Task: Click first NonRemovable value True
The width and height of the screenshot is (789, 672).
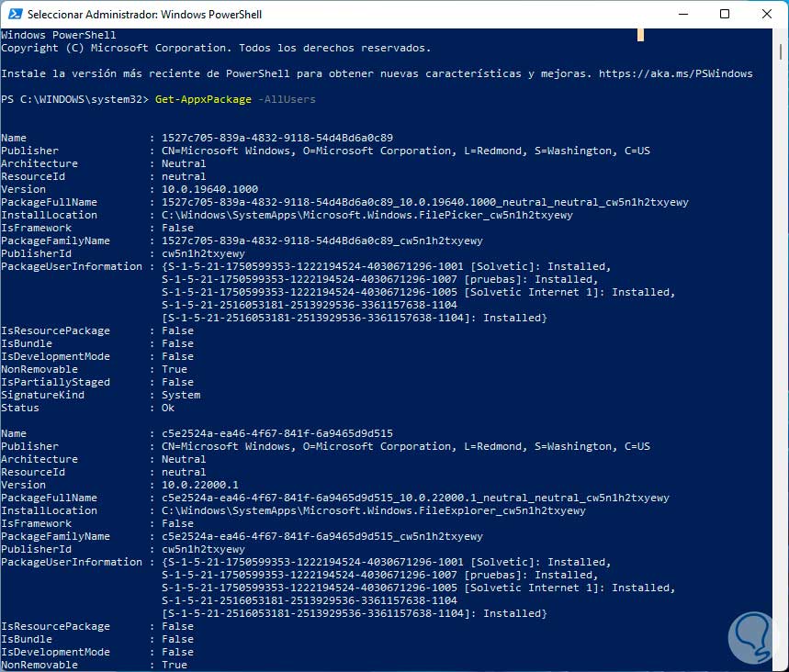Action: [175, 369]
